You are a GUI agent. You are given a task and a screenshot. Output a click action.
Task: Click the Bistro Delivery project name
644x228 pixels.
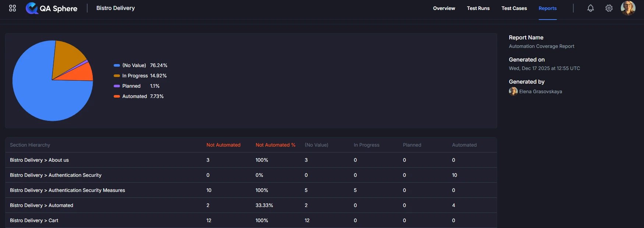click(116, 8)
